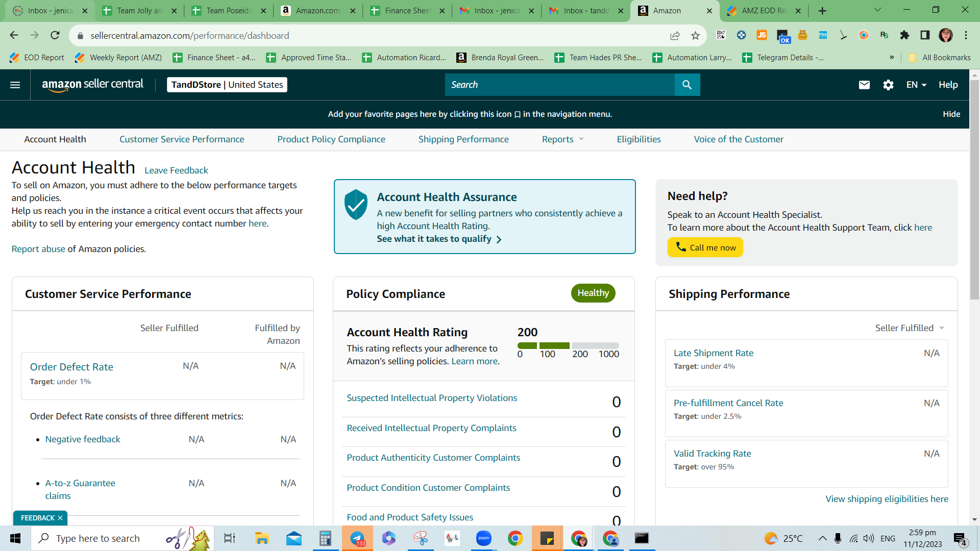The width and height of the screenshot is (980, 551).
Task: Click the Report abuse link
Action: point(38,249)
